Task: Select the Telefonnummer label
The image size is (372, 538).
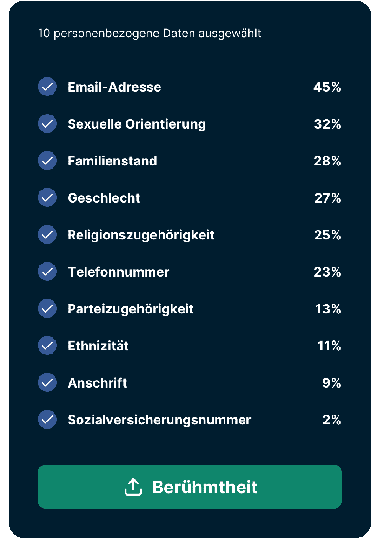Action: 118,272
